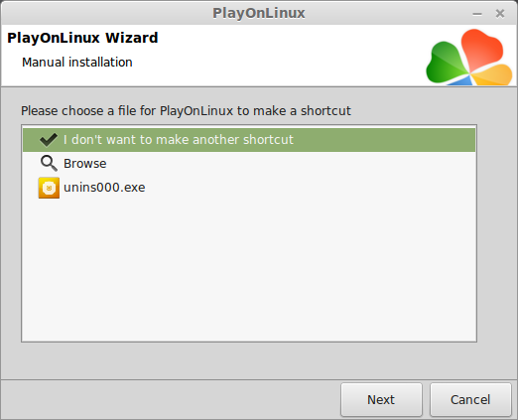The width and height of the screenshot is (518, 420).
Task: Click the "PlayOnLinux Wizard" heading
Action: [82, 38]
